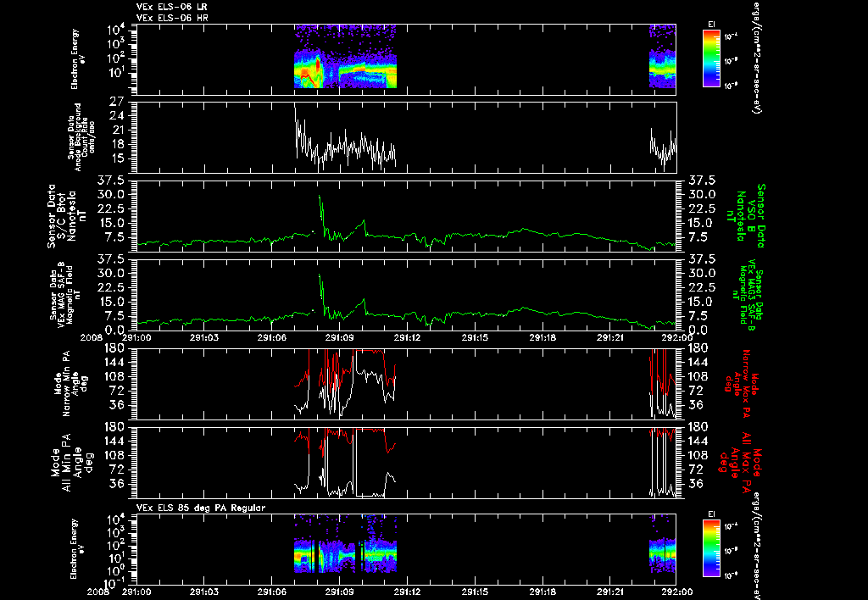Screen dimensions: 868x600
Task: Click the 292:00 label on bottom time axis
Action: pyautogui.click(x=676, y=592)
